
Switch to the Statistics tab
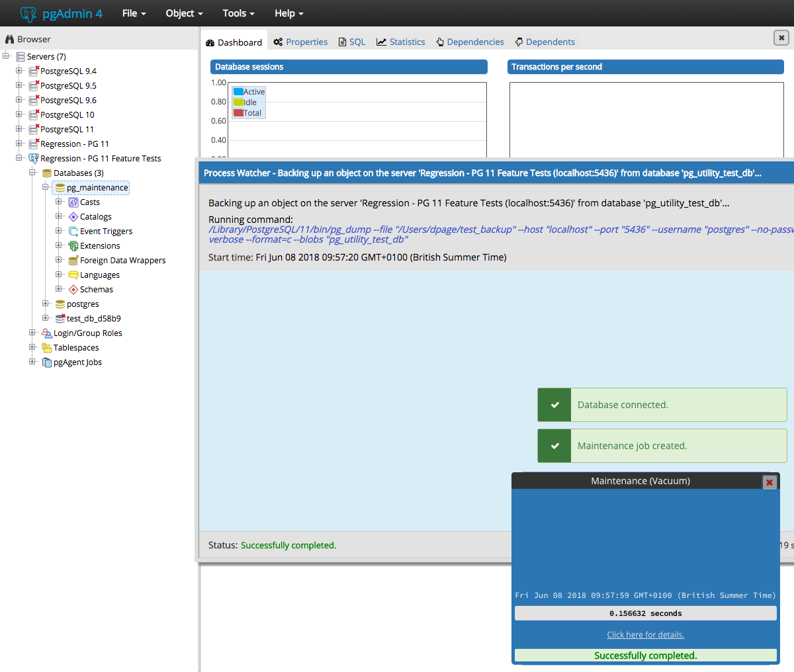pyautogui.click(x=401, y=42)
